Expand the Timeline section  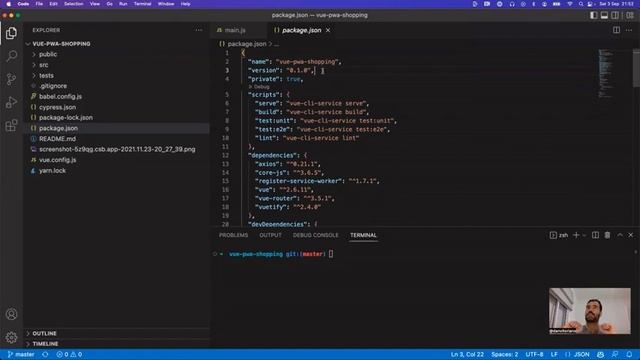tap(45, 344)
